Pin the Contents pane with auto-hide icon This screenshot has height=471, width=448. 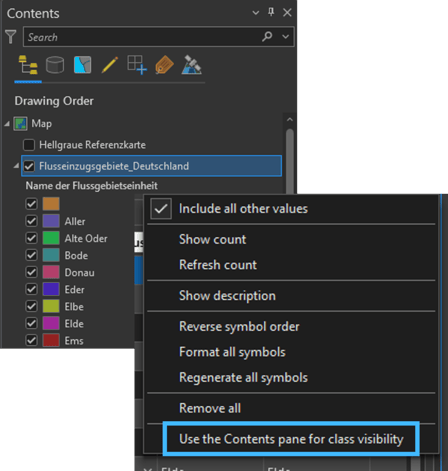pos(271,13)
